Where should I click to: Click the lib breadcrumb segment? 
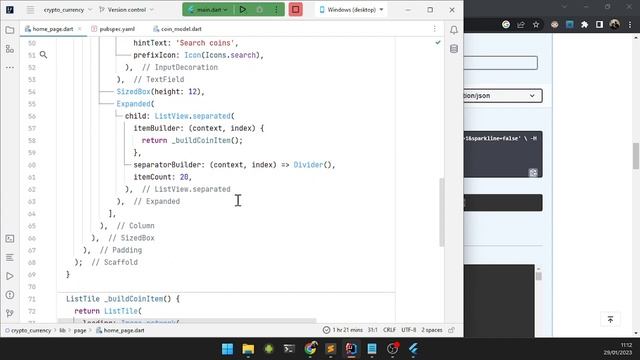click(x=62, y=330)
